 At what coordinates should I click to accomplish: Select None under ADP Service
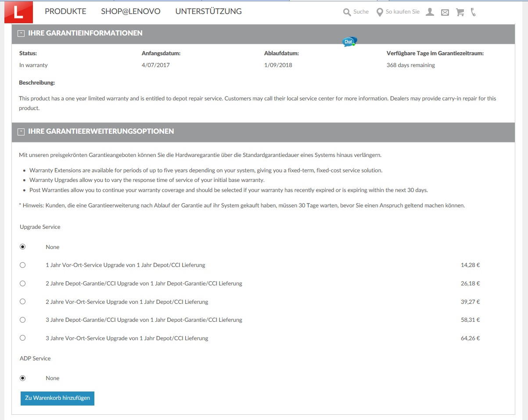pos(23,378)
